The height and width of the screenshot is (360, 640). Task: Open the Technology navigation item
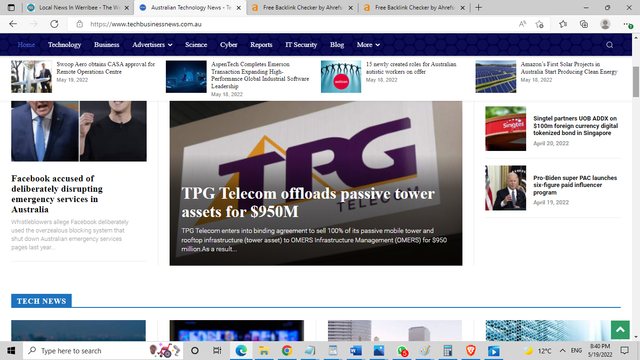tap(64, 45)
